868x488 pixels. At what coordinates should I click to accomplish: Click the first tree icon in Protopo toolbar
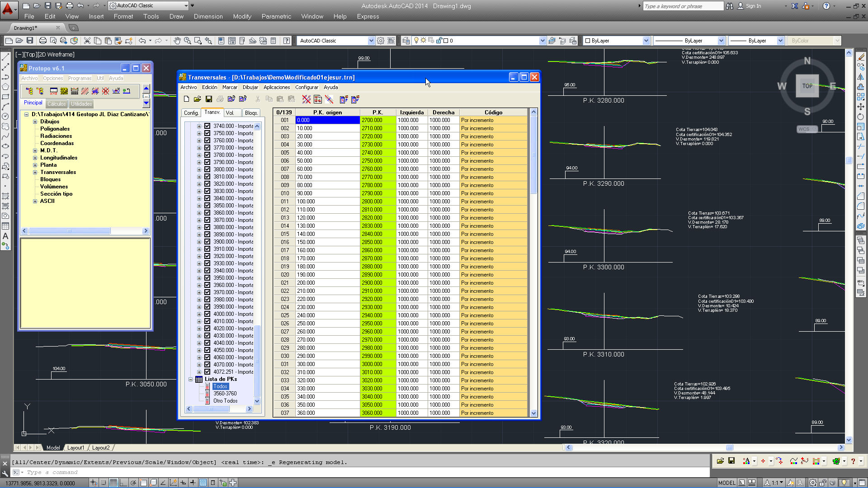[29, 91]
